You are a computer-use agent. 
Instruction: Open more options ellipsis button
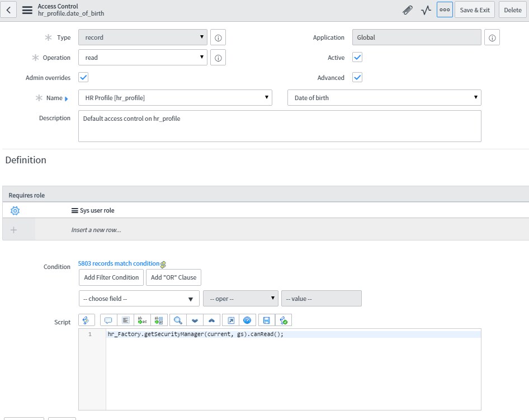445,10
